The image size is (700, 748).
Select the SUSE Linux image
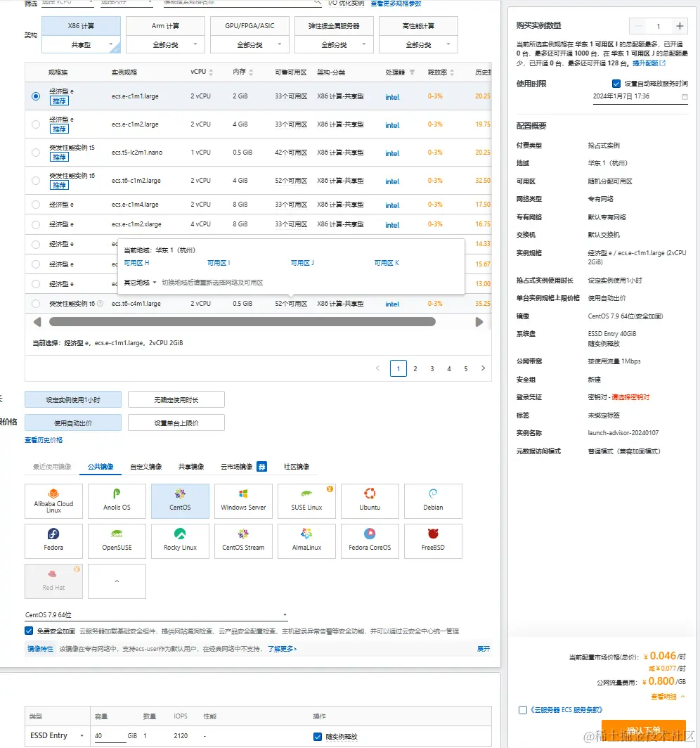point(306,501)
